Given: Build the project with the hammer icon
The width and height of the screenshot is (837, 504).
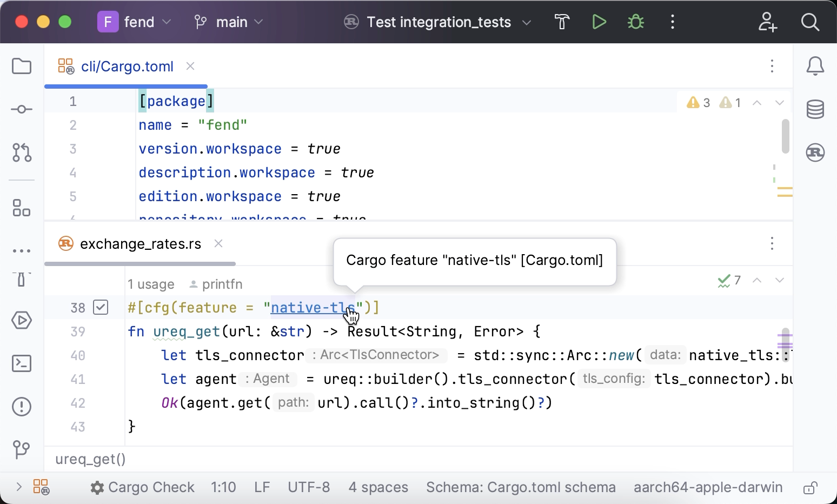Looking at the screenshot, I should [x=562, y=22].
